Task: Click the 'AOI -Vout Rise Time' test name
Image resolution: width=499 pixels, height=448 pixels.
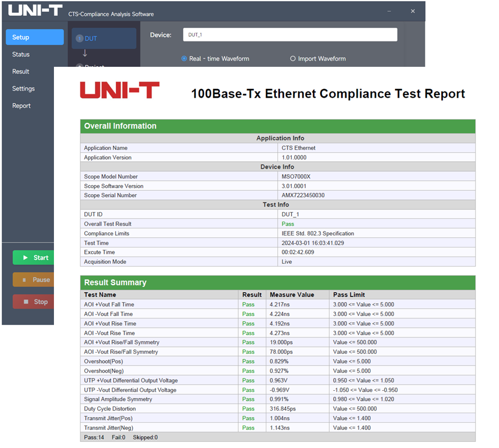Action: tap(110, 333)
